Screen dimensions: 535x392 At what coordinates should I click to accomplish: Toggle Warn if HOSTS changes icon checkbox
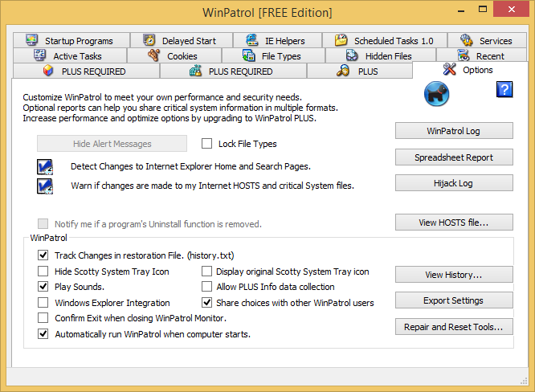(x=45, y=186)
